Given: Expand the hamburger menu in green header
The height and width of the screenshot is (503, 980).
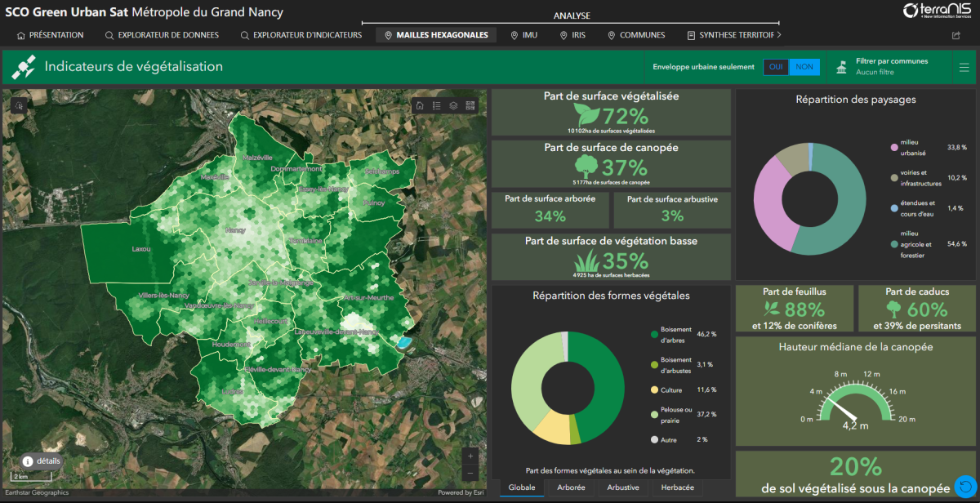Looking at the screenshot, I should point(964,67).
